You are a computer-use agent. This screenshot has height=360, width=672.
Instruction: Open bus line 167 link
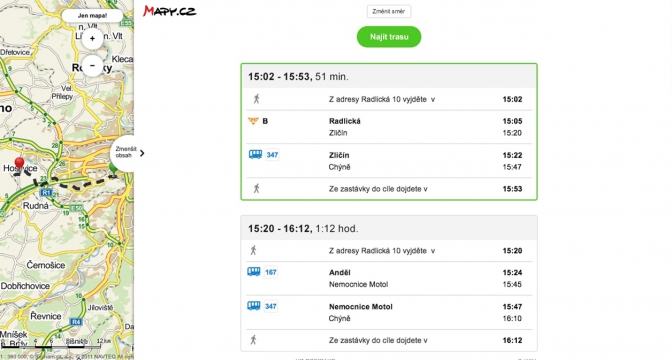pos(270,272)
